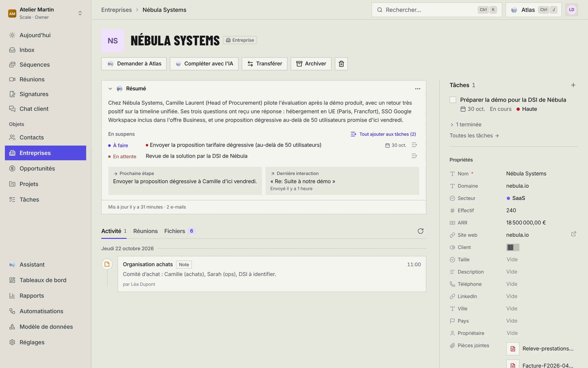The height and width of the screenshot is (368, 588).
Task: Open Tableaux de bord in the sidebar
Action: pos(46,280)
